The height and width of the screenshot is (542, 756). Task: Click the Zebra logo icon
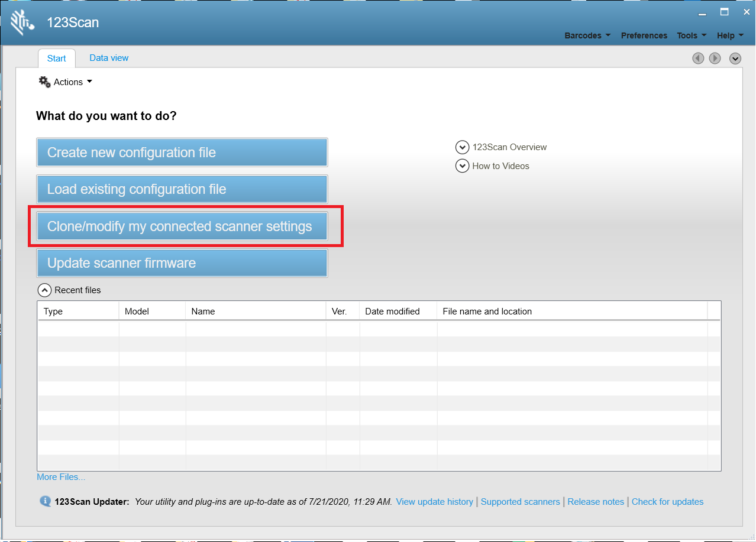point(22,23)
